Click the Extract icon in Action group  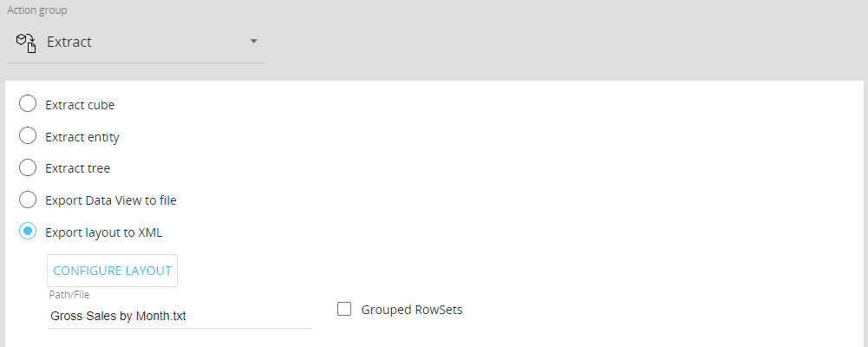pos(26,42)
